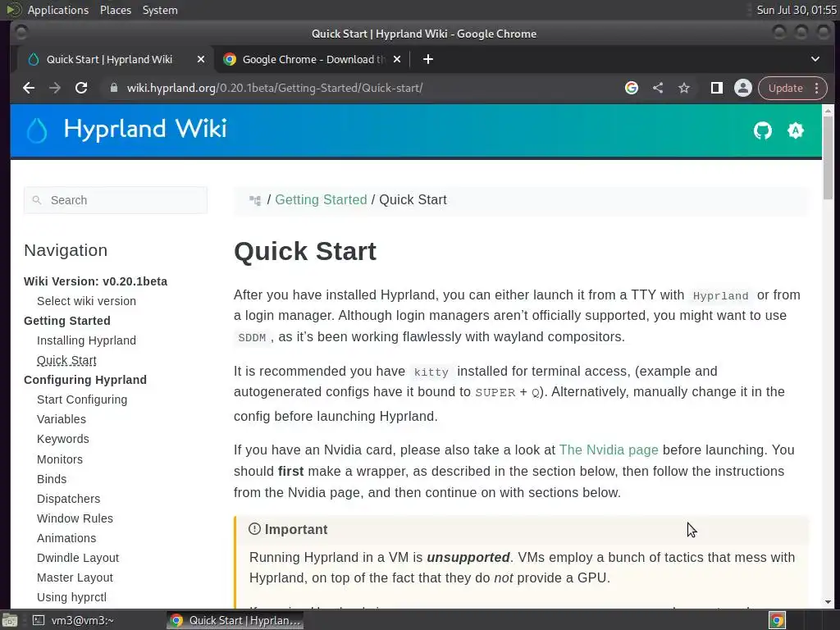The image size is (840, 630).
Task: Click the Important callout heading
Action: [295, 529]
